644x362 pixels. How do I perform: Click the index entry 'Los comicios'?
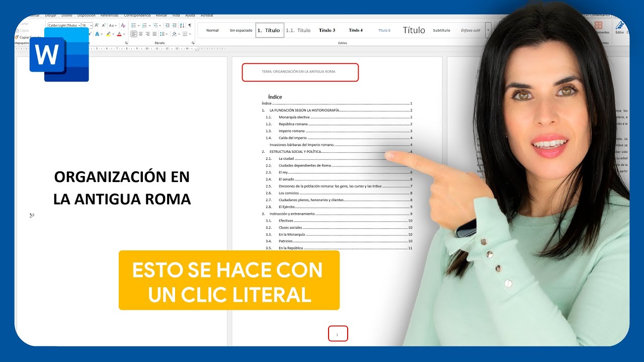pos(289,193)
